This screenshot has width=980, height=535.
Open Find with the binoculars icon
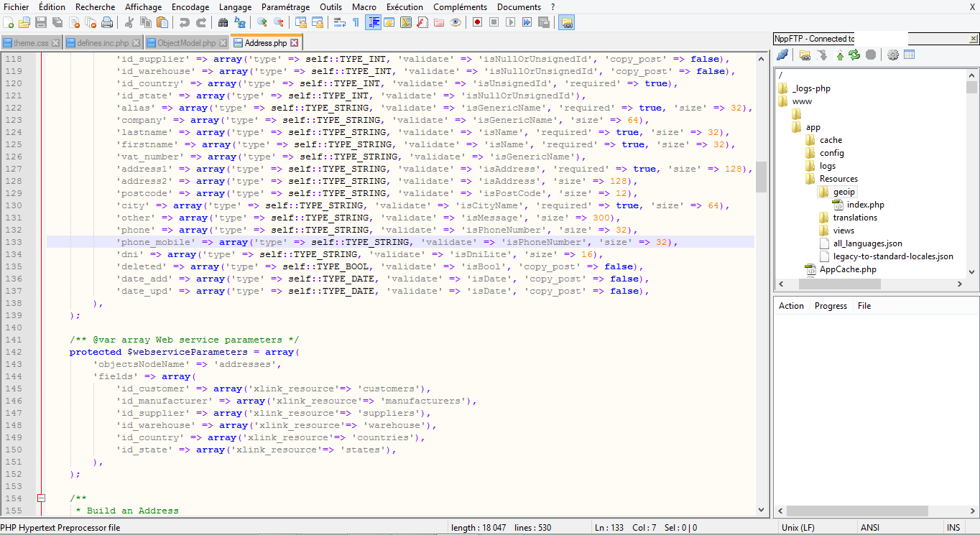(x=223, y=22)
